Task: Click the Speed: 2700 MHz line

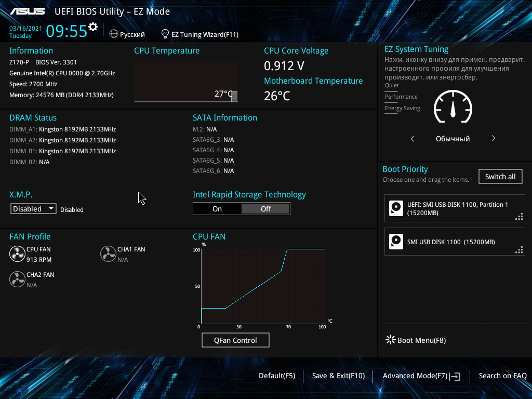Action: [x=33, y=84]
